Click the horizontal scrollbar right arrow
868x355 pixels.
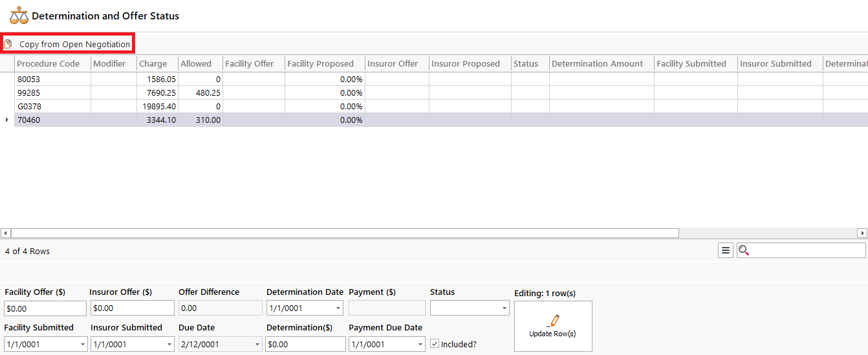pyautogui.click(x=862, y=233)
